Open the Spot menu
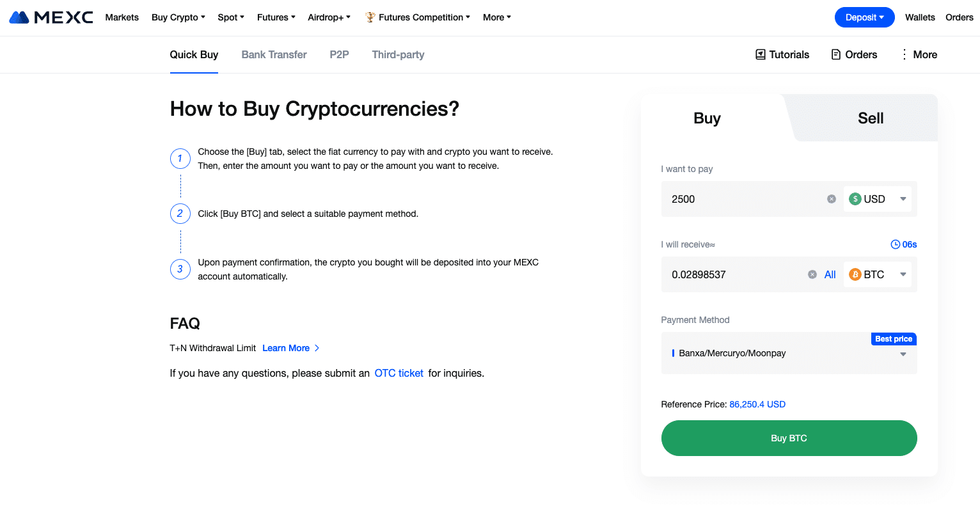Viewport: 980px width, 520px height. tap(231, 17)
